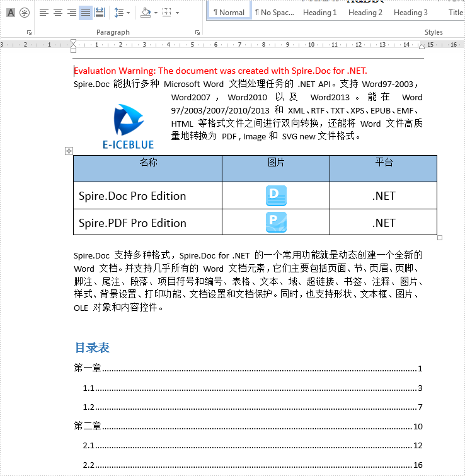
Task: Center align the text
Action: click(x=58, y=13)
